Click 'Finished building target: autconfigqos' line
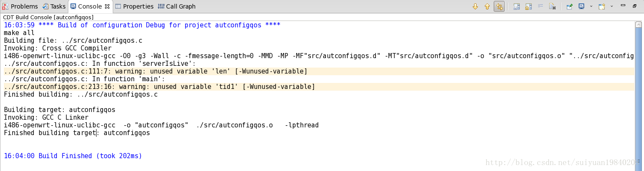 click(77, 133)
